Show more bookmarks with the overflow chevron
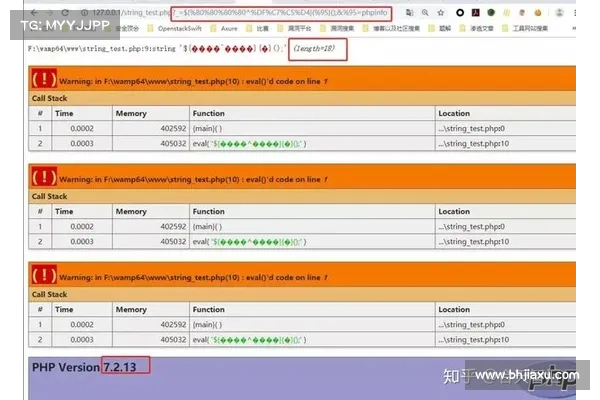 [x=574, y=28]
